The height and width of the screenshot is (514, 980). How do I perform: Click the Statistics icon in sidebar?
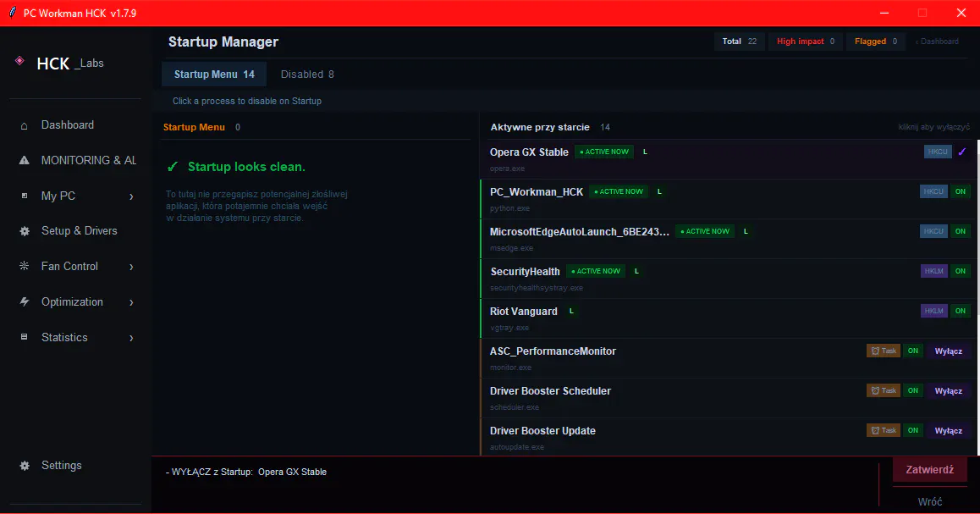25,337
